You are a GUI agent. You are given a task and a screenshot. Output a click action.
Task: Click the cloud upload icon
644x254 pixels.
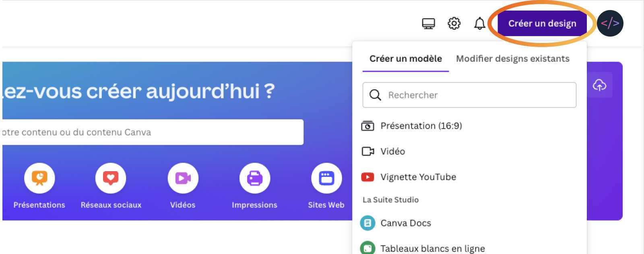point(599,85)
